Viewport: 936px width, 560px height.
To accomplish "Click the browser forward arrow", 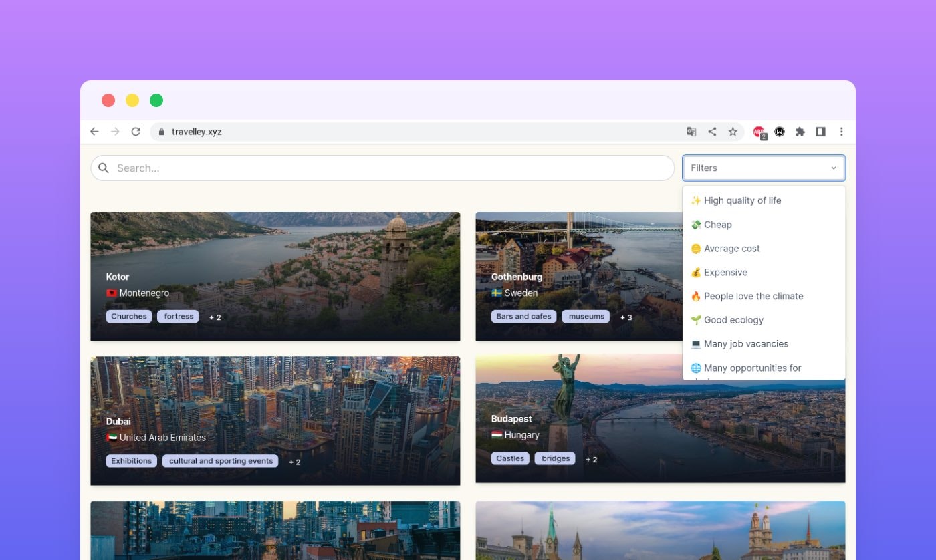I will [115, 132].
